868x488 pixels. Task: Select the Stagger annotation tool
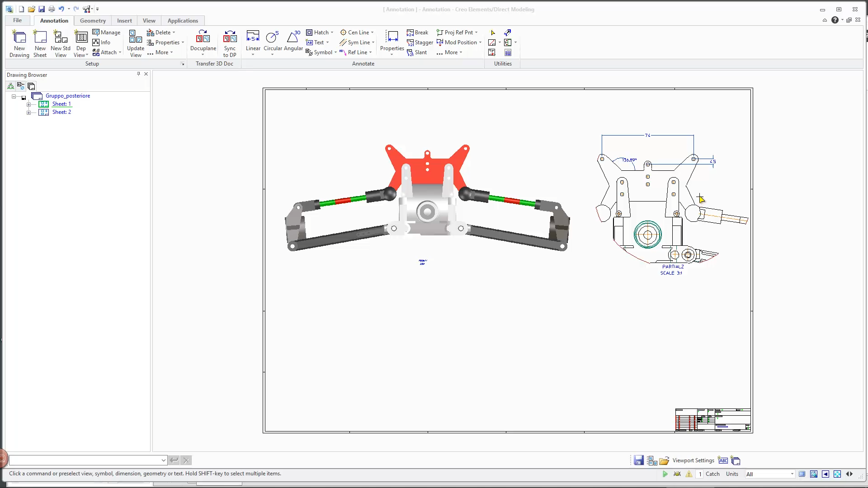[420, 42]
